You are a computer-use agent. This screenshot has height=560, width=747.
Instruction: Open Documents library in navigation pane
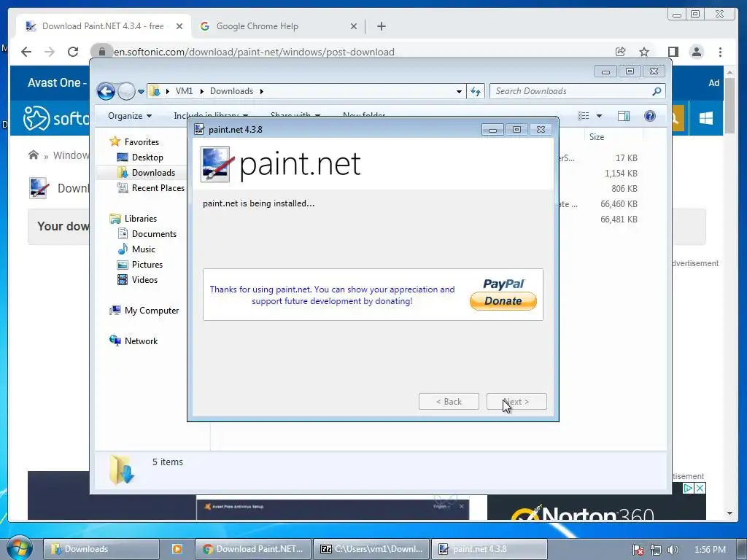click(154, 234)
